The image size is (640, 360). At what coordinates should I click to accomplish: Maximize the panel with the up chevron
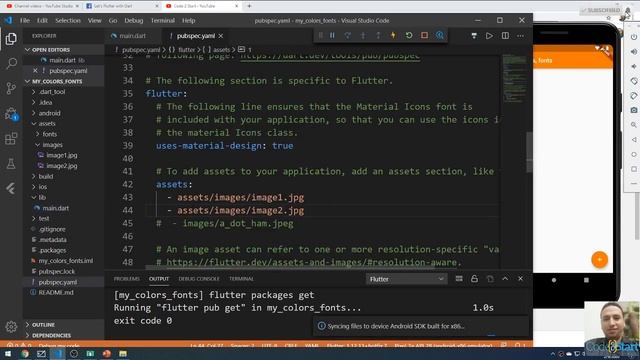coord(505,279)
